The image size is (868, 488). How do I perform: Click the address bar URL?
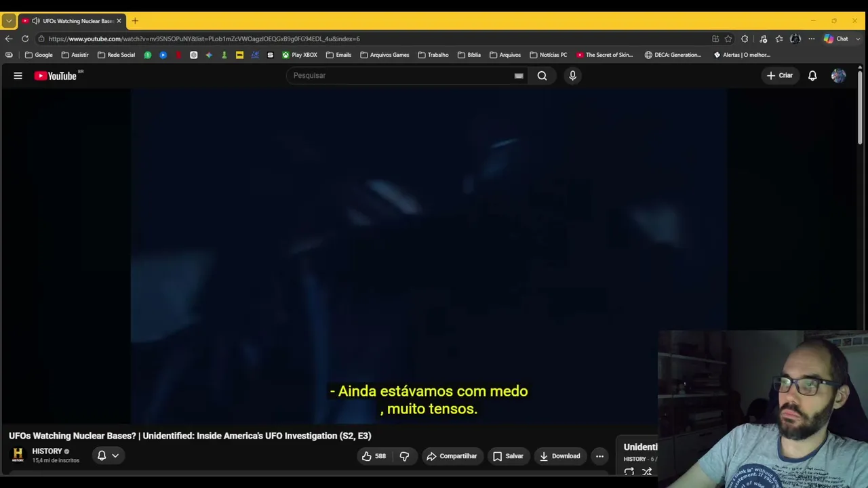pos(204,39)
